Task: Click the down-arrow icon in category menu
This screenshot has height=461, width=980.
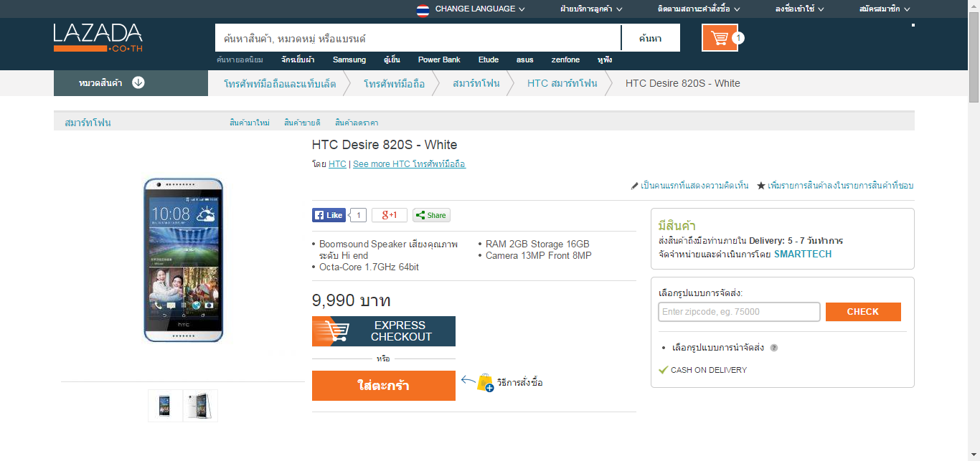Action: pos(138,82)
